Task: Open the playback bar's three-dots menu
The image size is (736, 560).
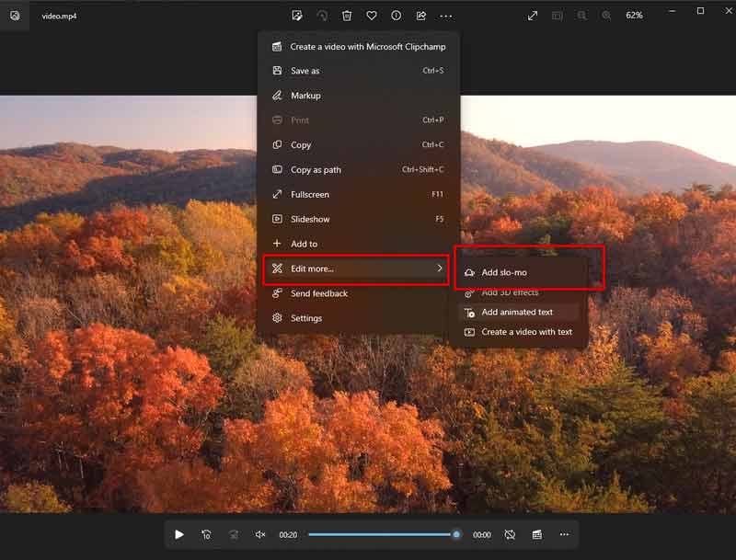Action: coord(564,534)
